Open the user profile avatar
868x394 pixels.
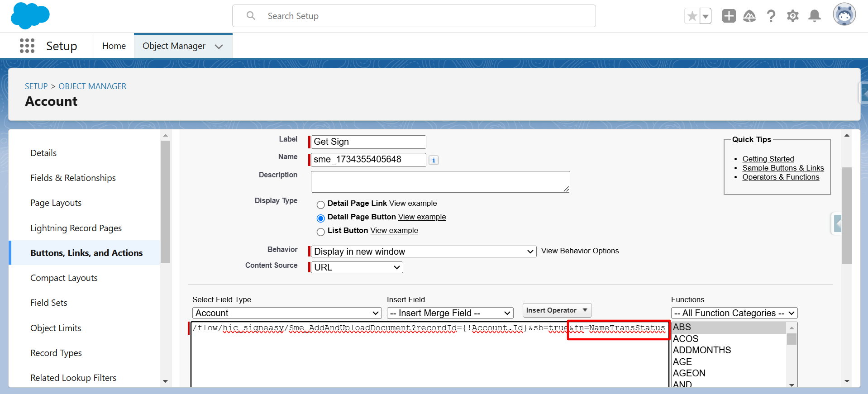click(x=844, y=14)
